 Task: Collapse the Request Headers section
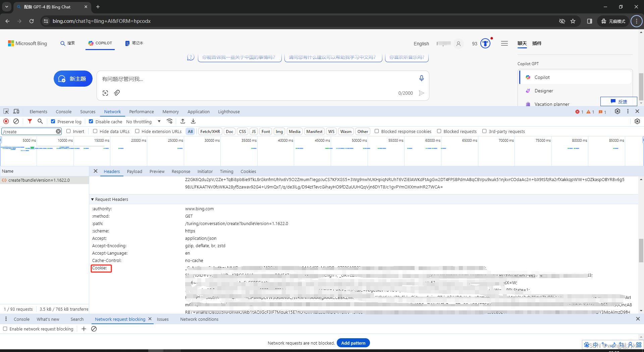pyautogui.click(x=93, y=200)
